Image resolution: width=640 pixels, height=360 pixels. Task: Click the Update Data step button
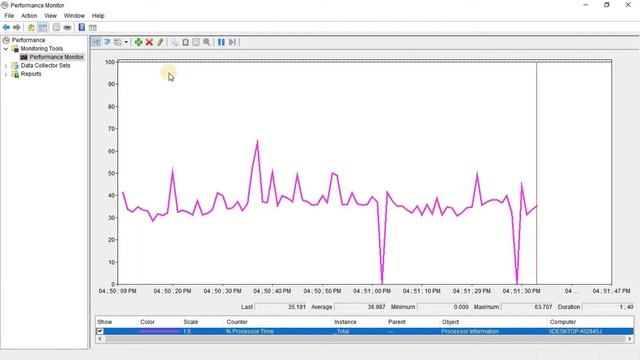click(x=232, y=42)
